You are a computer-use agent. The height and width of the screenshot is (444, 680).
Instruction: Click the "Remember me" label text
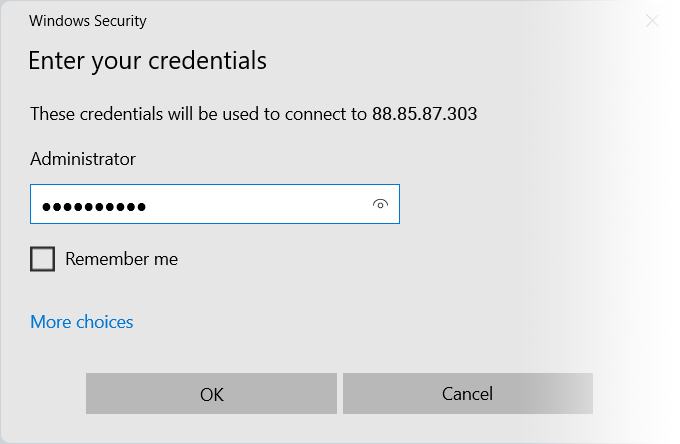point(121,259)
